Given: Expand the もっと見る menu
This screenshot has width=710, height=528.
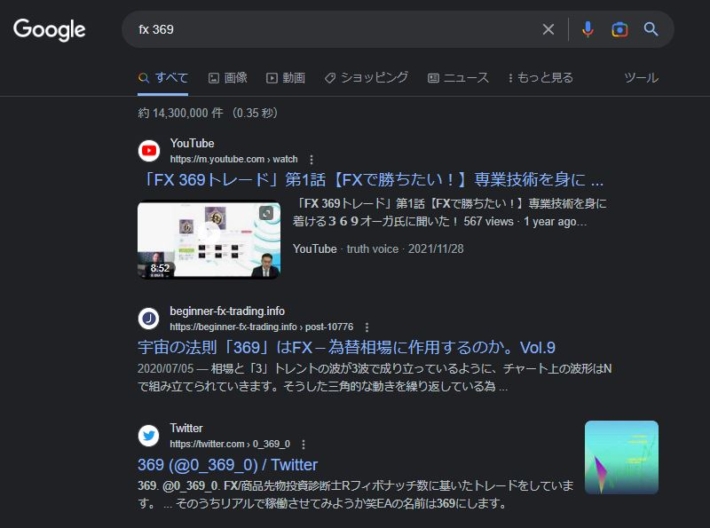Looking at the screenshot, I should (540, 78).
